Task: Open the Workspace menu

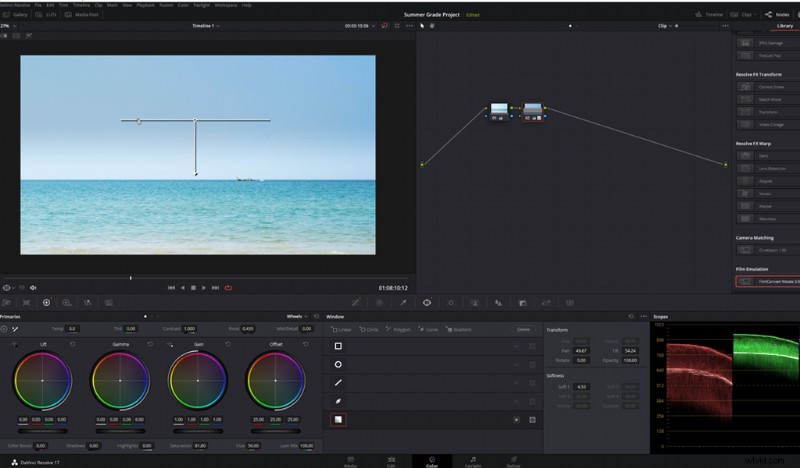Action: [226, 5]
